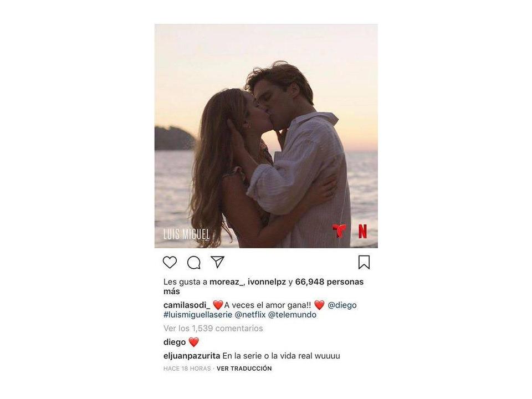Image resolution: width=532 pixels, height=399 pixels.
Task: Open the @diego mention in the caption
Action: point(342,305)
